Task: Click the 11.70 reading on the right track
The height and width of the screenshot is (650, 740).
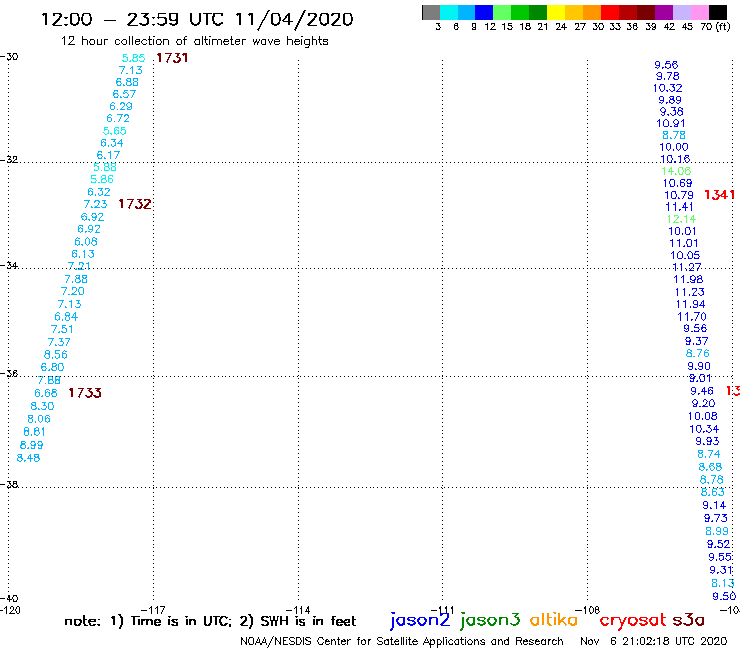Action: click(692, 317)
